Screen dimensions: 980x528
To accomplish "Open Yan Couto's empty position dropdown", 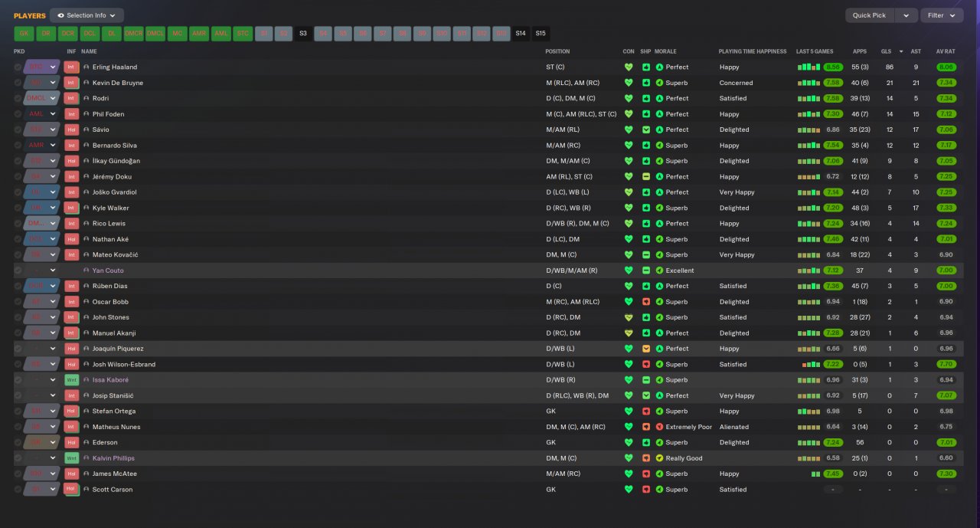I will (41, 271).
